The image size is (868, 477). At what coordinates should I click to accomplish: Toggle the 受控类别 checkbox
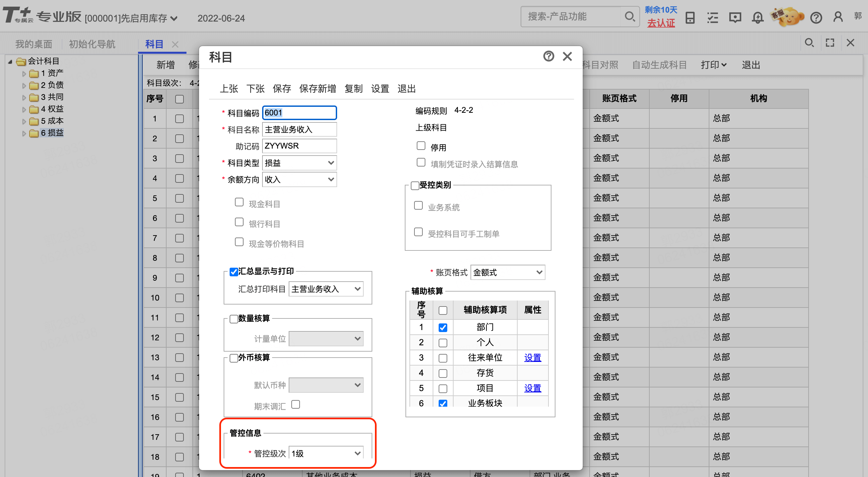[x=415, y=186]
